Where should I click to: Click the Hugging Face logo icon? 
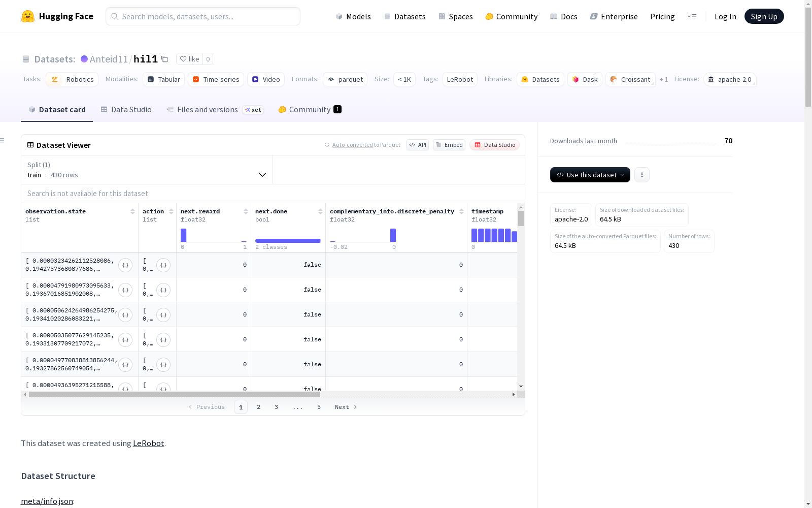coord(28,16)
